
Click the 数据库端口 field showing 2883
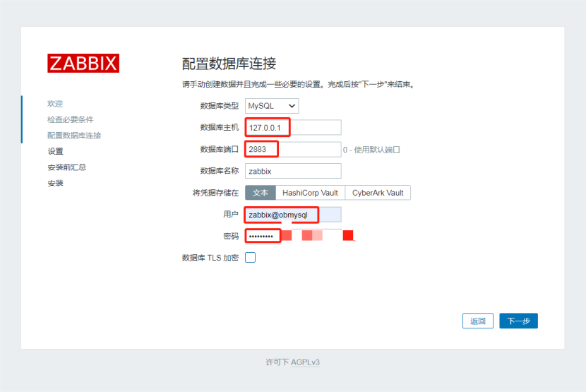point(293,149)
